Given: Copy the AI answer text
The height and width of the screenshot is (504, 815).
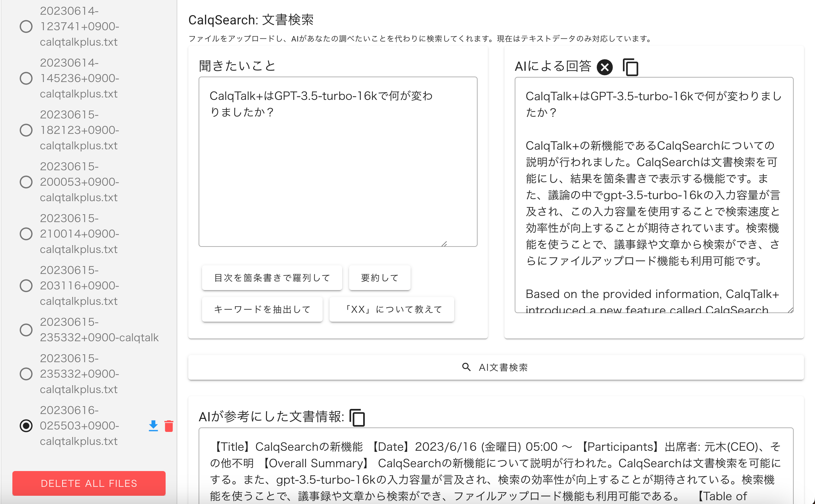Looking at the screenshot, I should 630,67.
